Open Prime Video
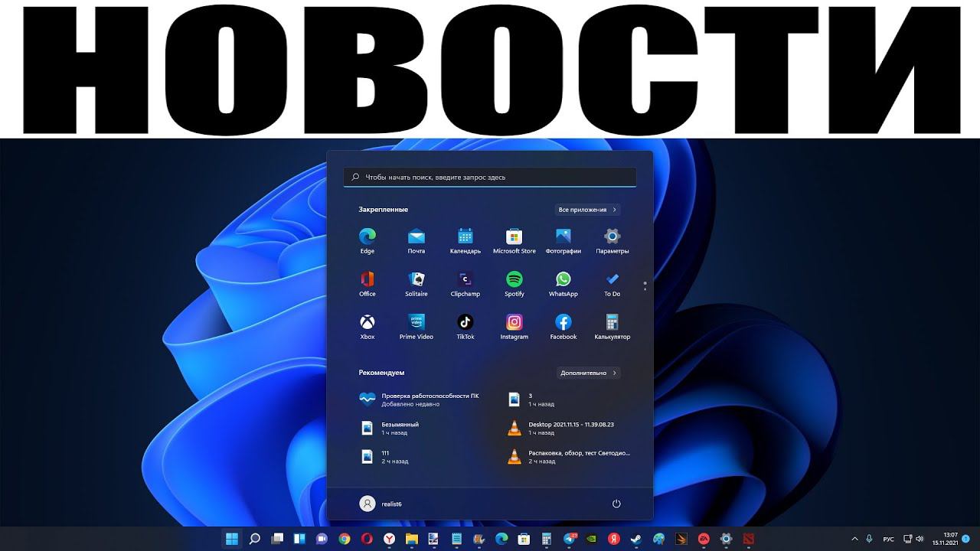 click(x=416, y=326)
